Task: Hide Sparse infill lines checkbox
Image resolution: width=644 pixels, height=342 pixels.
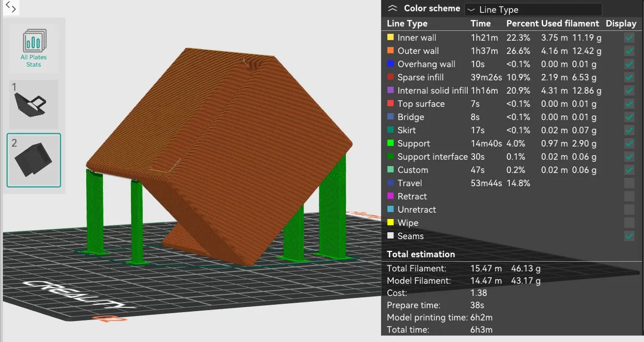Action: pos(629,77)
